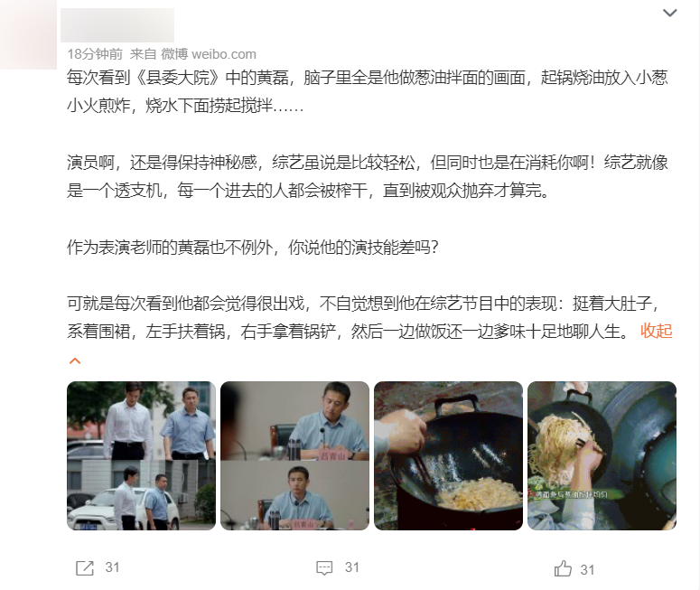The height and width of the screenshot is (590, 700).
Task: Collapse post using orange up-arrow
Action: (75, 361)
